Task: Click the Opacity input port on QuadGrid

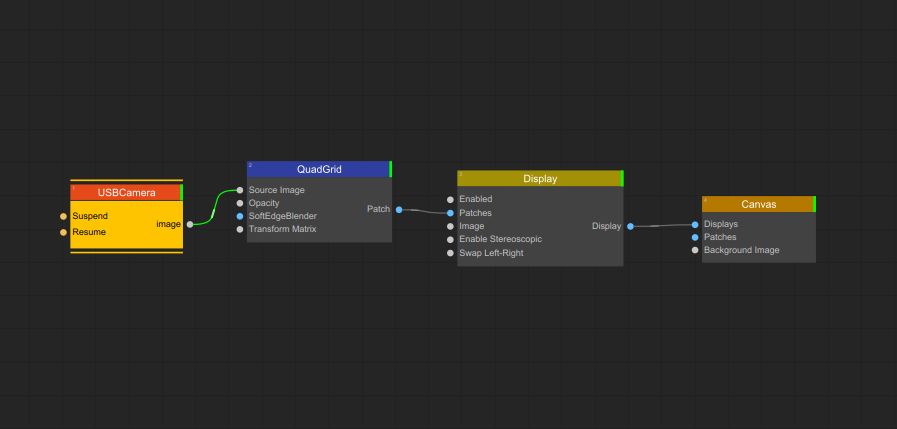Action: (240, 203)
